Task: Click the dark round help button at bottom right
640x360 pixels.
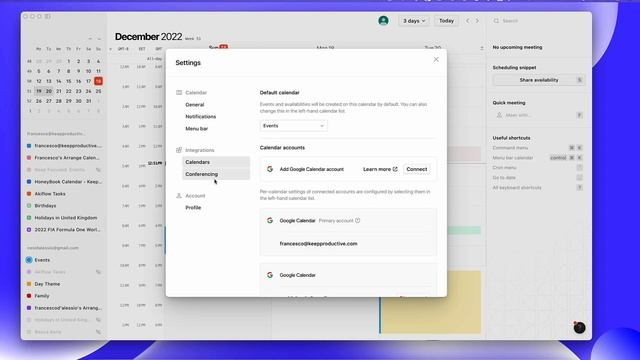Action: pyautogui.click(x=579, y=327)
